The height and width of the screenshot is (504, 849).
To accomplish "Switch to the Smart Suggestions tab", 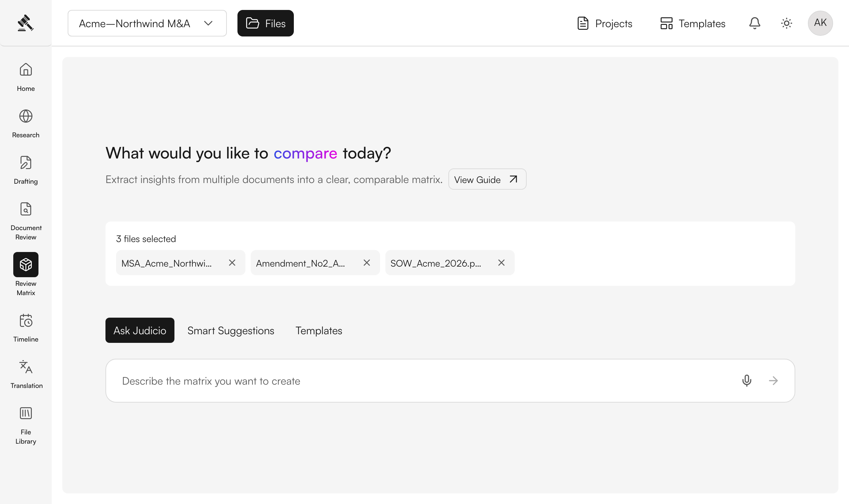I will pyautogui.click(x=231, y=331).
